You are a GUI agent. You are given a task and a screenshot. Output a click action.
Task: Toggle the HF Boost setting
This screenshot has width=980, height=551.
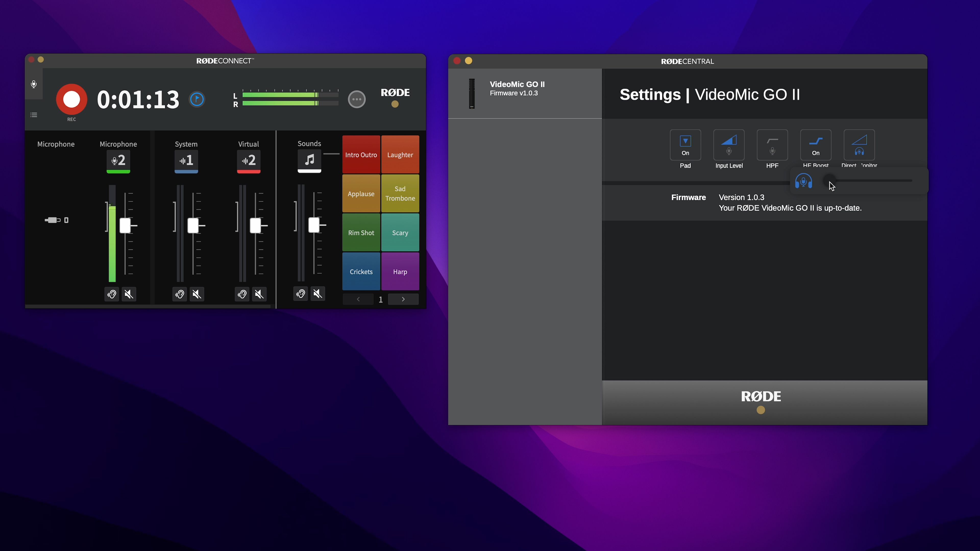tap(815, 145)
